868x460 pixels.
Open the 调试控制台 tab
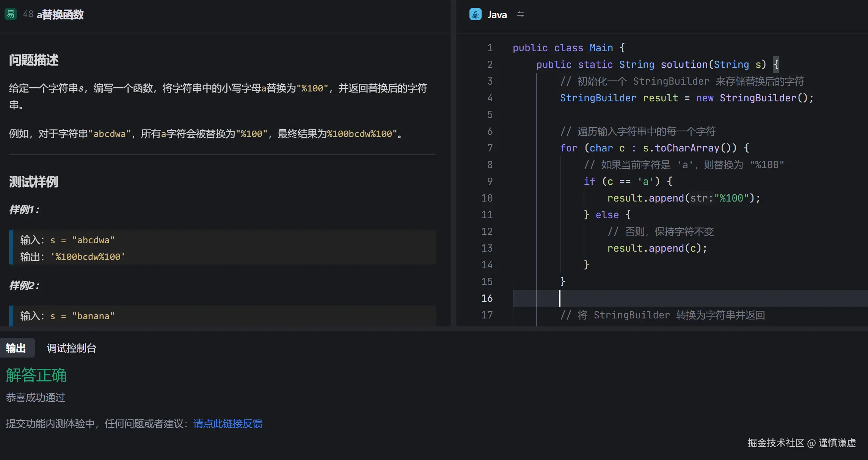[71, 348]
